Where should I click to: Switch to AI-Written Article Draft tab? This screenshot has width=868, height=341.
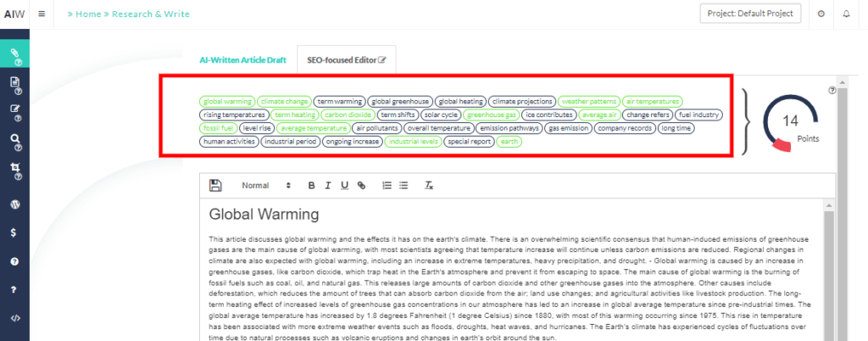[243, 59]
